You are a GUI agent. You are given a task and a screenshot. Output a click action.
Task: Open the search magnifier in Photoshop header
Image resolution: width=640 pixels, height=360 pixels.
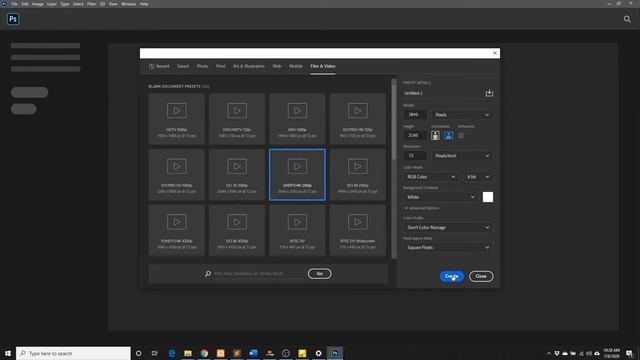(x=627, y=19)
